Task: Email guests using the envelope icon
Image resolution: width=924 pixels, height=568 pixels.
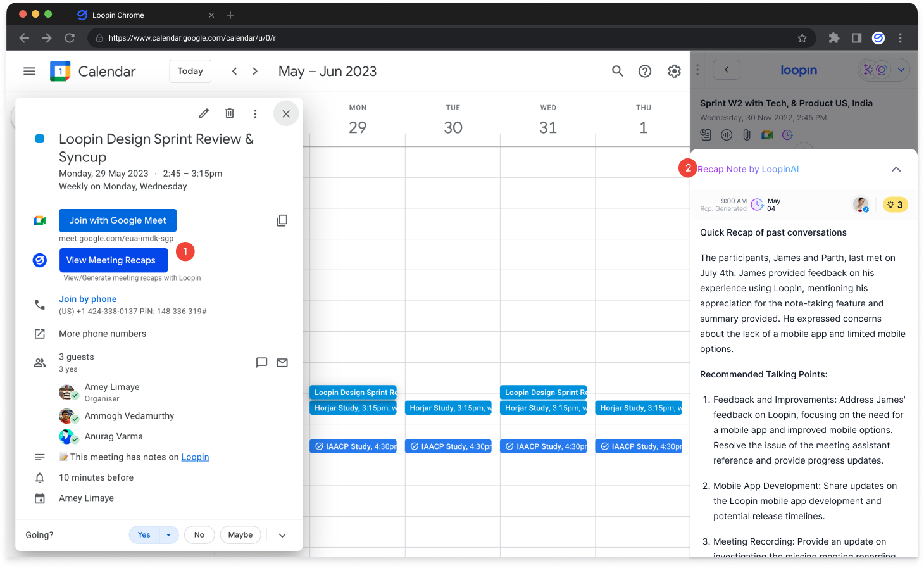Action: (x=282, y=362)
